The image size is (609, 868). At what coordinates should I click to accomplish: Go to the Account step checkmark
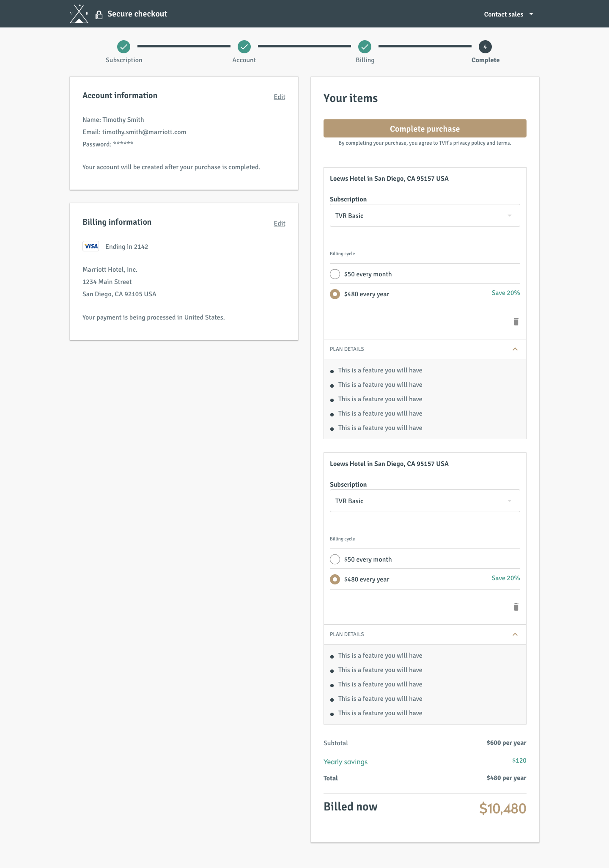tap(244, 47)
